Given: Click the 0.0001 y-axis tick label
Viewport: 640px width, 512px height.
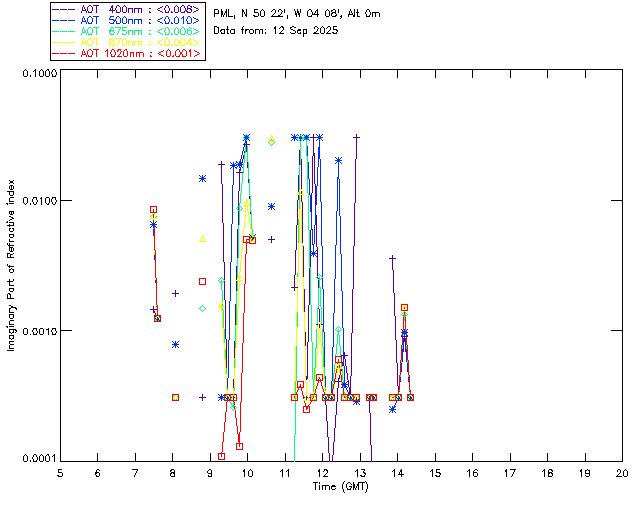Looking at the screenshot, I should point(37,458).
